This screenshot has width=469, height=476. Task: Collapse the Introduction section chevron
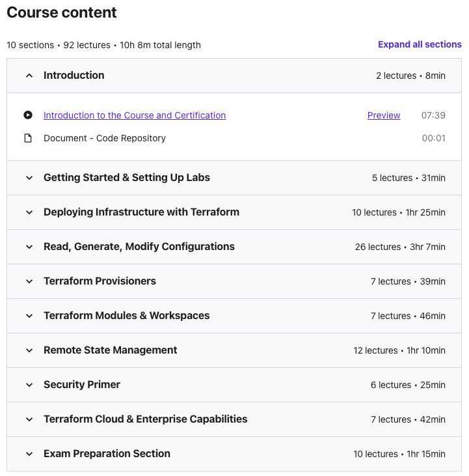29,76
